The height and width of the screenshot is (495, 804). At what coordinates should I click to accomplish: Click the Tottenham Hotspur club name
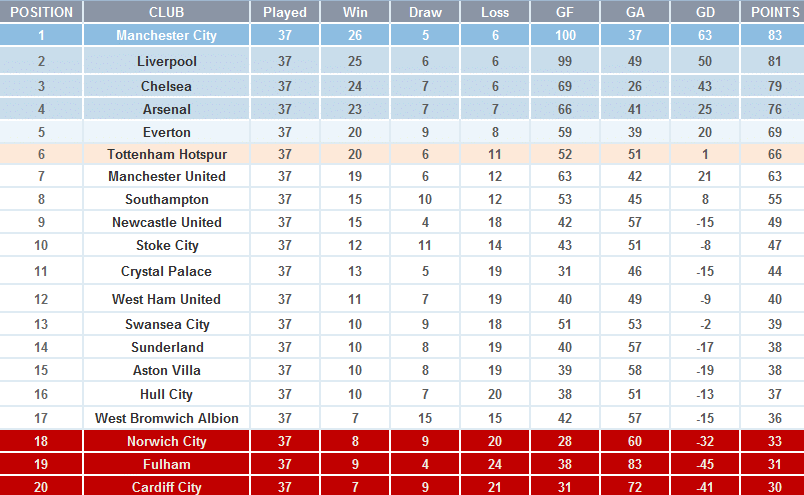tap(166, 154)
